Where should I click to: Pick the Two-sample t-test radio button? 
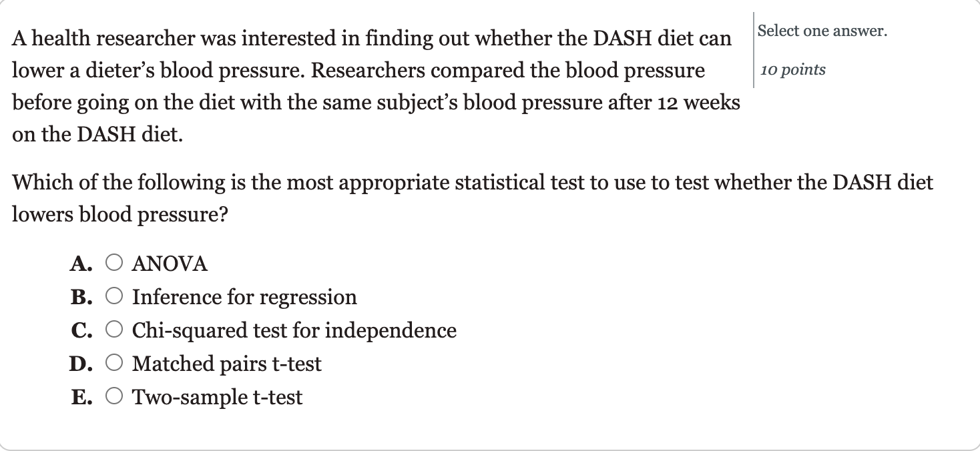[114, 396]
